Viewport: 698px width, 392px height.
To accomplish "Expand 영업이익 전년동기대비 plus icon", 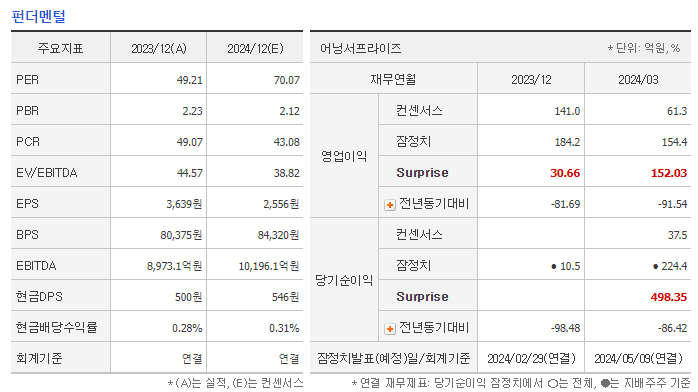I will (x=390, y=205).
